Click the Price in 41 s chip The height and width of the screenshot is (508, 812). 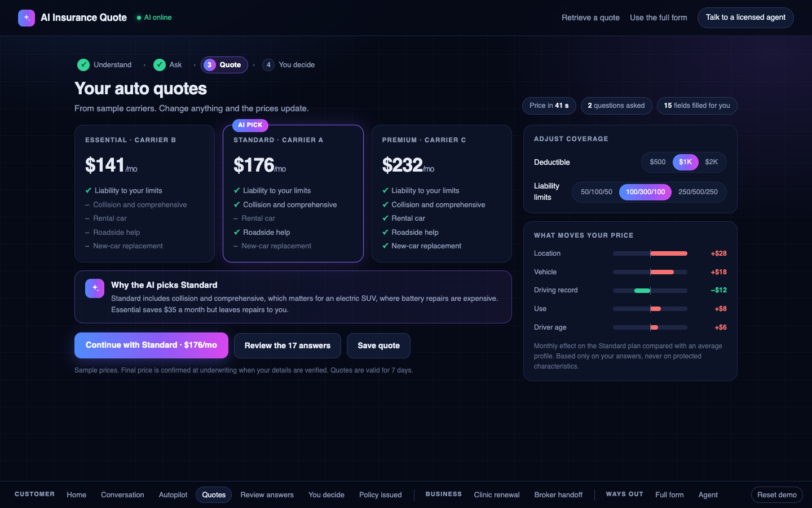pos(549,106)
